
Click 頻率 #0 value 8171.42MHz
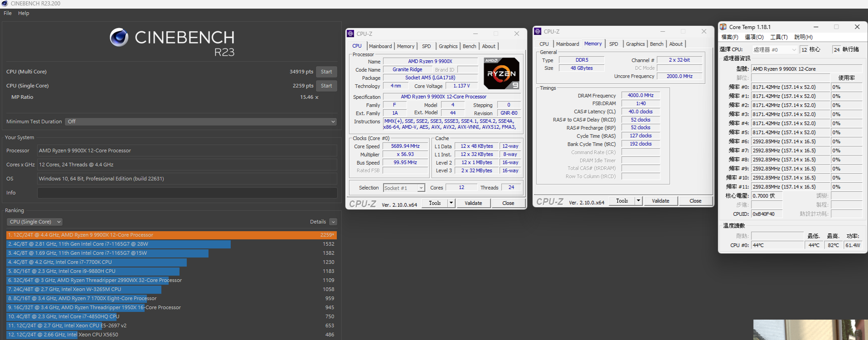click(x=790, y=87)
